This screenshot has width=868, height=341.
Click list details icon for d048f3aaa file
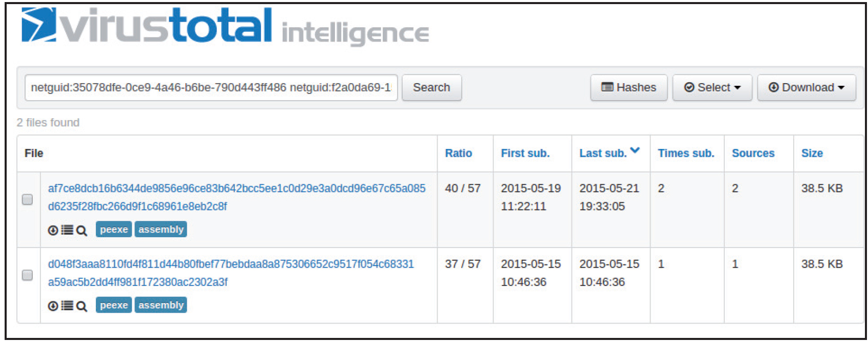[67, 306]
